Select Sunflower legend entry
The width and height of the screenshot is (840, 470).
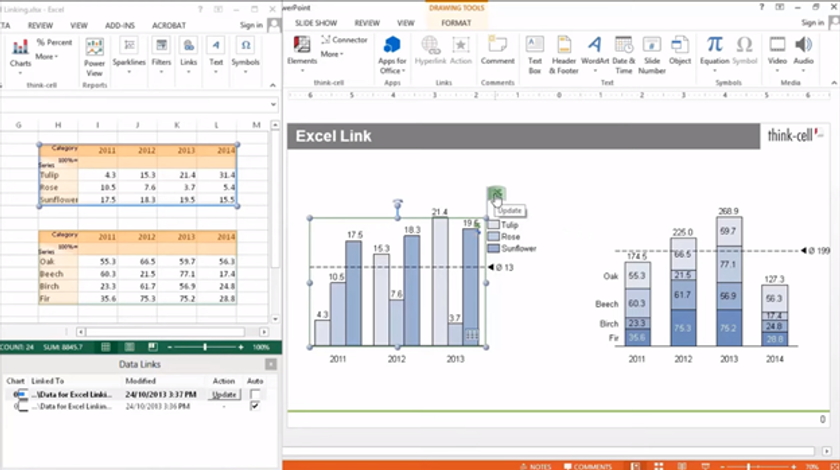pos(512,248)
